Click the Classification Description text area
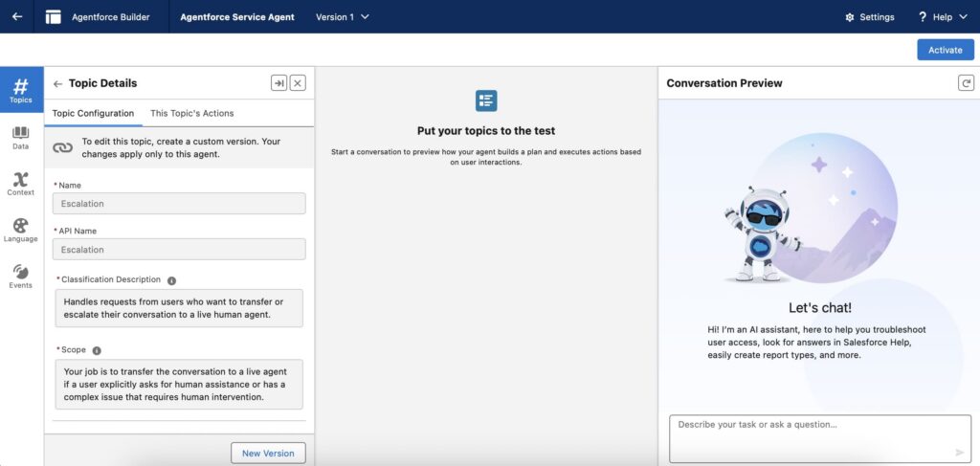980x466 pixels. coord(179,308)
